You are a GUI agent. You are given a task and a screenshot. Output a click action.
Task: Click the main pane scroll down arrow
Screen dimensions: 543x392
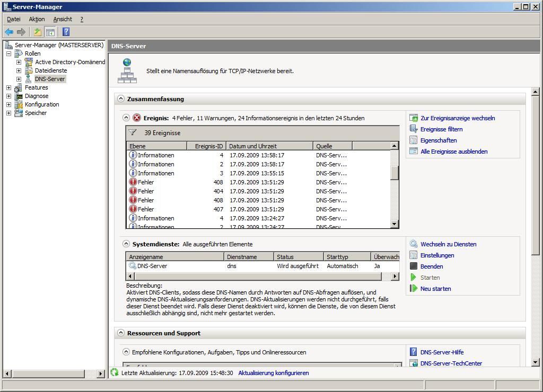536,362
